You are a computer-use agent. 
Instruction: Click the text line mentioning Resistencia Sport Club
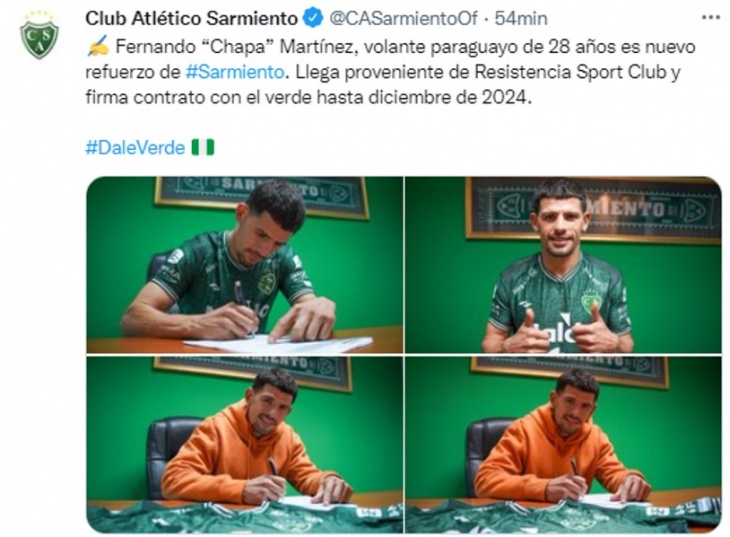[383, 72]
